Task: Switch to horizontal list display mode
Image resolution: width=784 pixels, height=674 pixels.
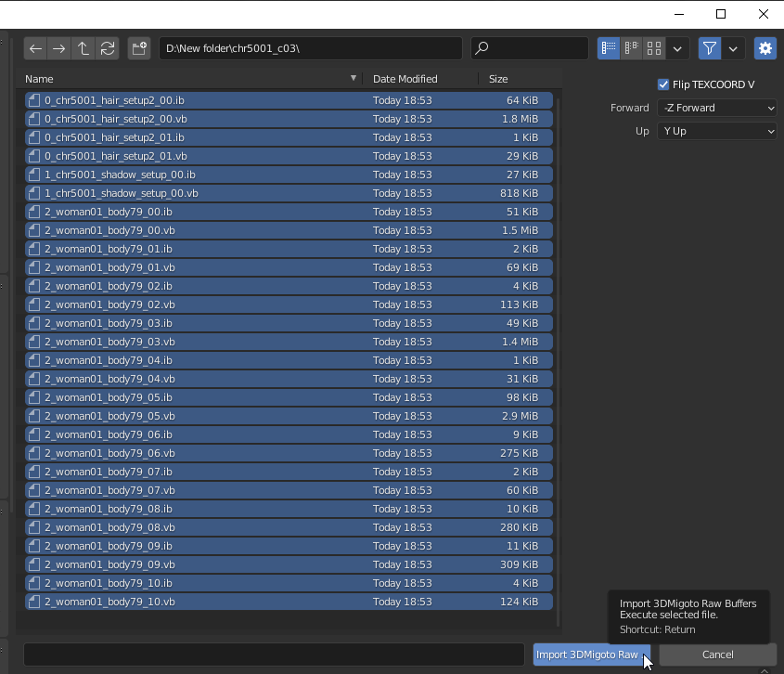Action: [632, 48]
